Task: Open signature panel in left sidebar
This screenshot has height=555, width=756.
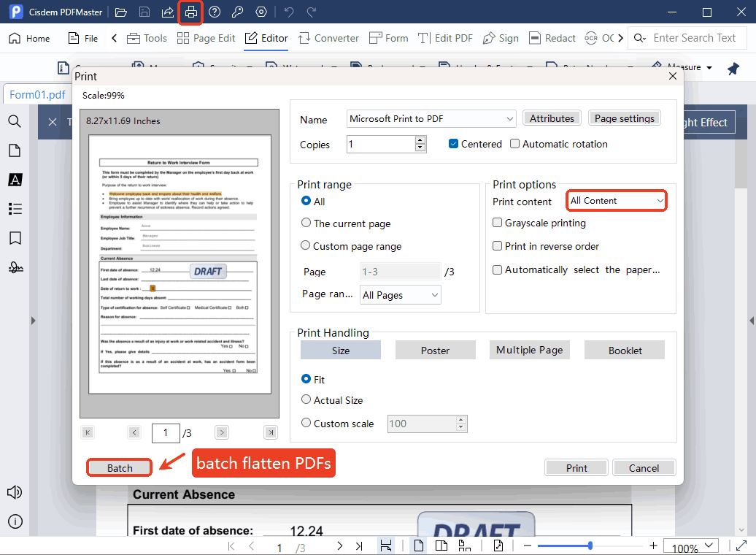Action: (x=15, y=267)
